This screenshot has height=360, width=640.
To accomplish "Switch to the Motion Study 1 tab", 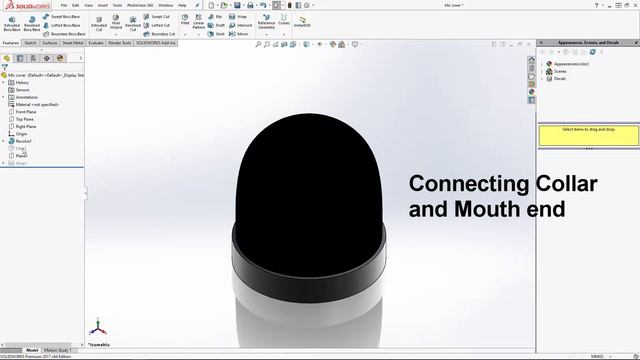I will (x=57, y=350).
